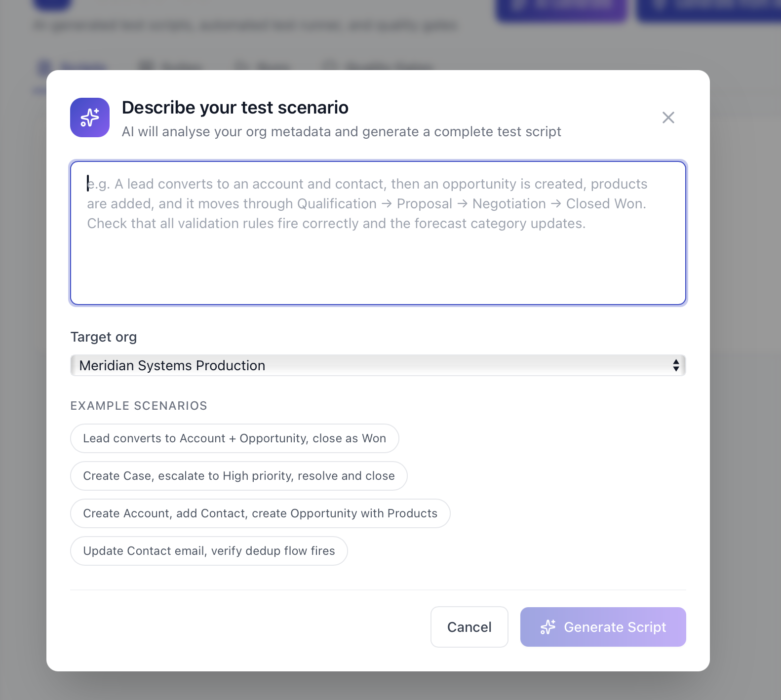Click the sparkle icon inside the Generate Script button
The width and height of the screenshot is (781, 700).
548,627
